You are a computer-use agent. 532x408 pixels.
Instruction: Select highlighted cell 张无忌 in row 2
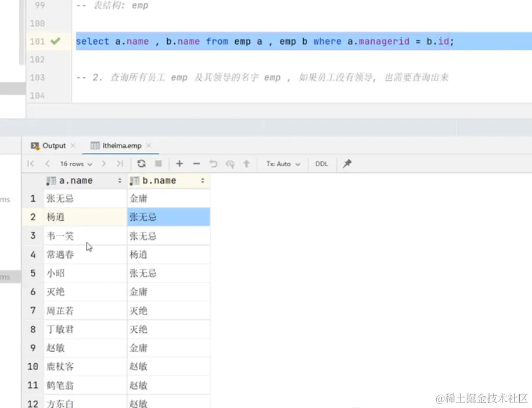(x=168, y=217)
